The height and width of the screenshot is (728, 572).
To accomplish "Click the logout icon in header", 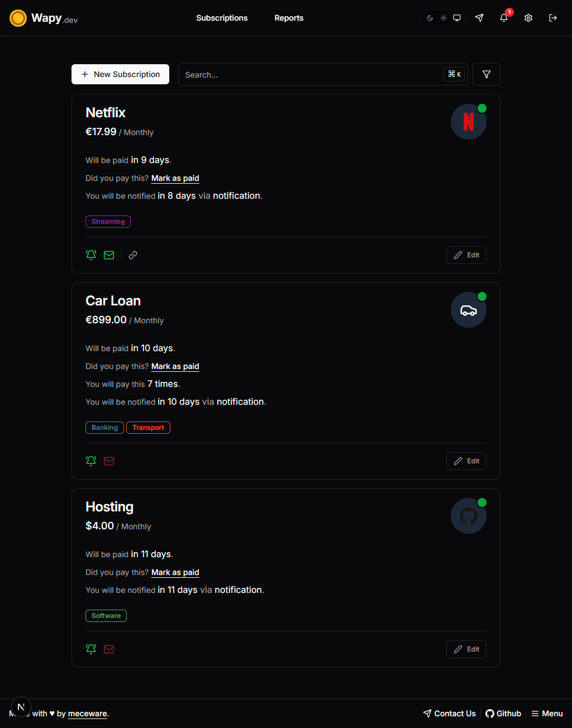I will tap(553, 18).
